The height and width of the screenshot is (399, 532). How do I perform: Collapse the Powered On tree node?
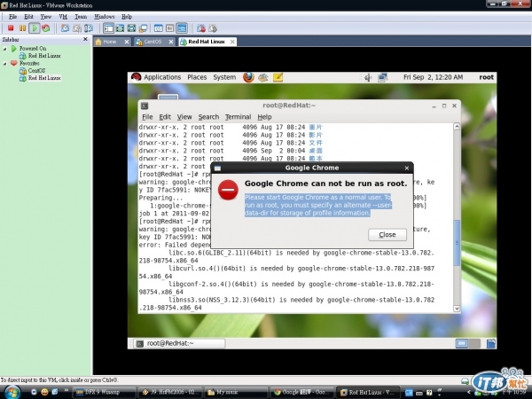point(4,49)
